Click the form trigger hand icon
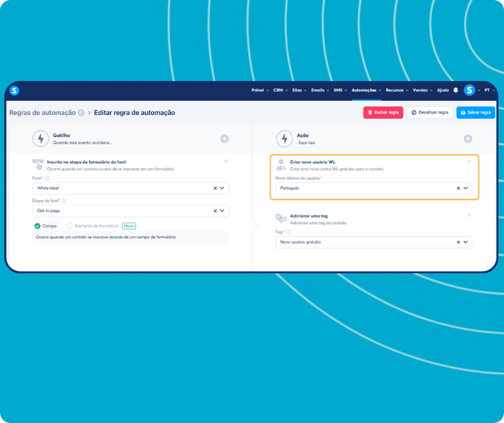The width and height of the screenshot is (504, 423). [38, 164]
